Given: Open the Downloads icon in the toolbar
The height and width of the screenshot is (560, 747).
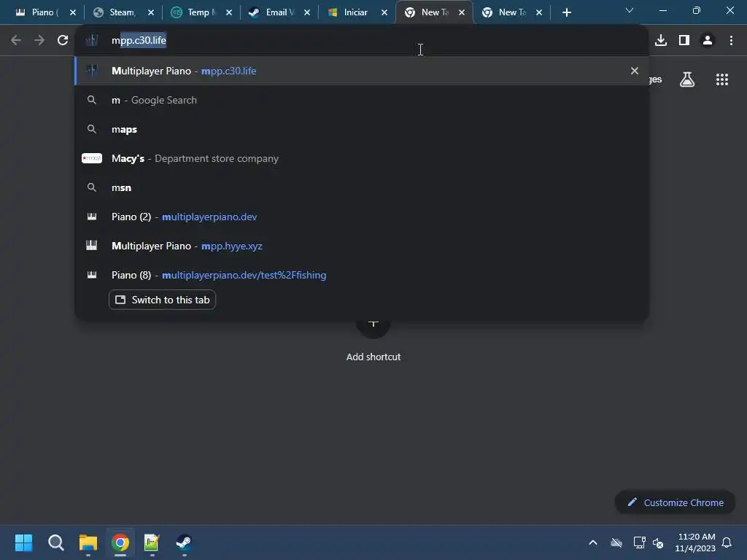Looking at the screenshot, I should [661, 41].
